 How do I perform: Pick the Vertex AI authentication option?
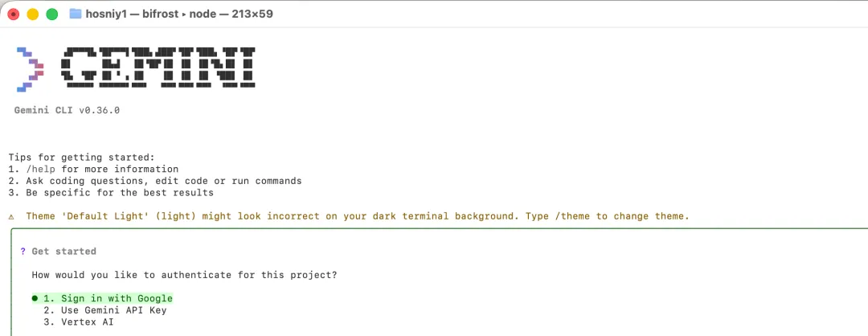coord(78,322)
